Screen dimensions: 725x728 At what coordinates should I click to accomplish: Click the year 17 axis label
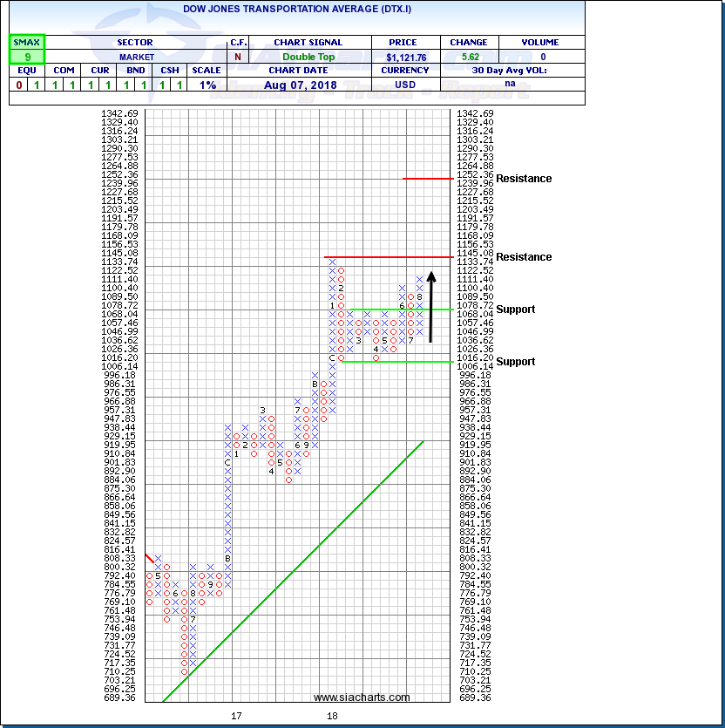tap(236, 716)
